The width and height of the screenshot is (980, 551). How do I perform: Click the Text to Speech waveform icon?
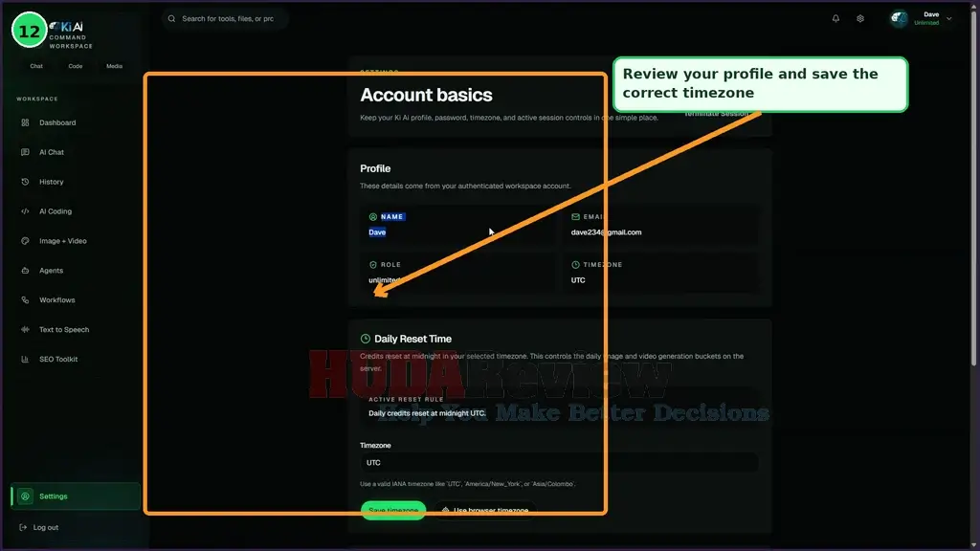25,330
